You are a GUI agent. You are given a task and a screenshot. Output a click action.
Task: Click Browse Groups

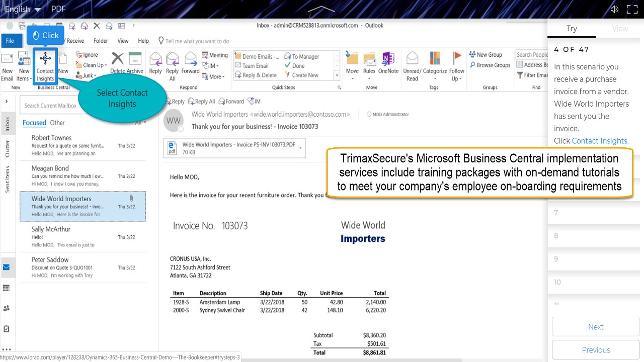490,65
